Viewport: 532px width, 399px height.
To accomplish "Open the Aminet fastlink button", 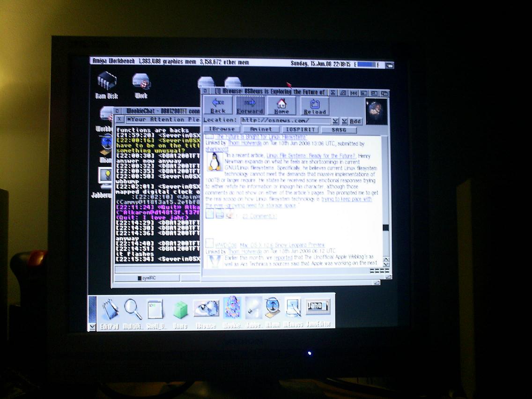I will pos(260,129).
